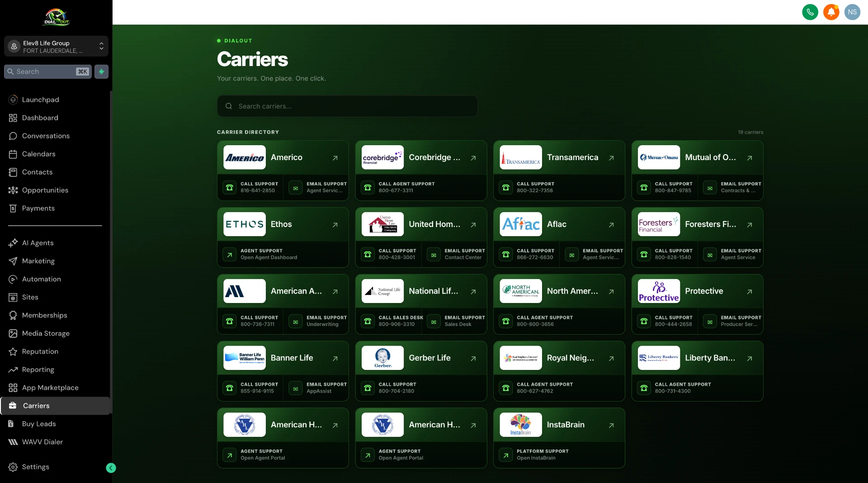The width and height of the screenshot is (868, 483).
Task: Expand the Elev8 Life Group account switcher
Action: click(x=56, y=47)
